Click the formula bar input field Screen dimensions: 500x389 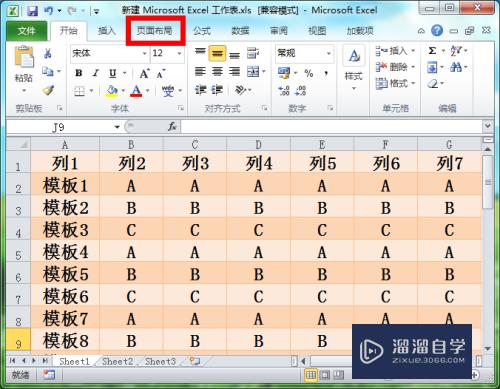332,127
